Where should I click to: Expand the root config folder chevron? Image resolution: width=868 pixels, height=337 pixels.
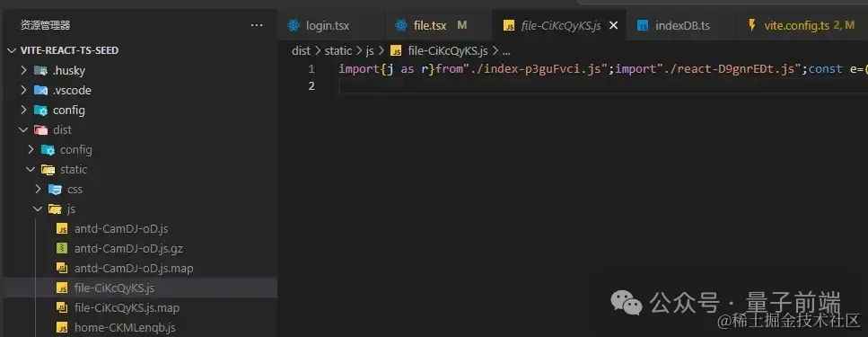(23, 111)
